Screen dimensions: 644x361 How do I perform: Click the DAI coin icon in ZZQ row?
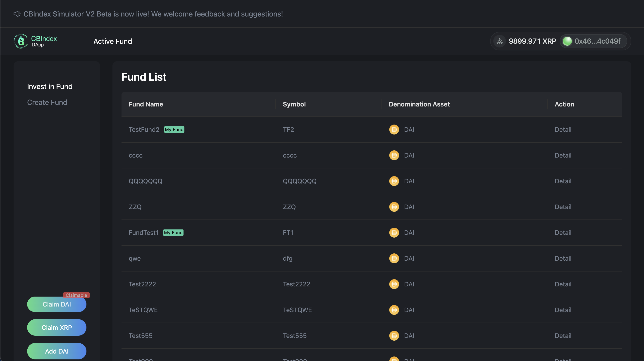coord(394,207)
